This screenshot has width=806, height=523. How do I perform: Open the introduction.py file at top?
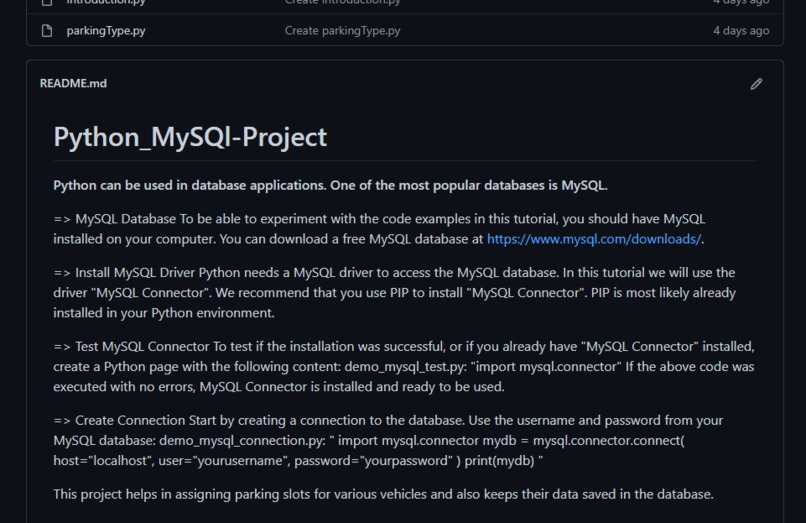coord(106,2)
